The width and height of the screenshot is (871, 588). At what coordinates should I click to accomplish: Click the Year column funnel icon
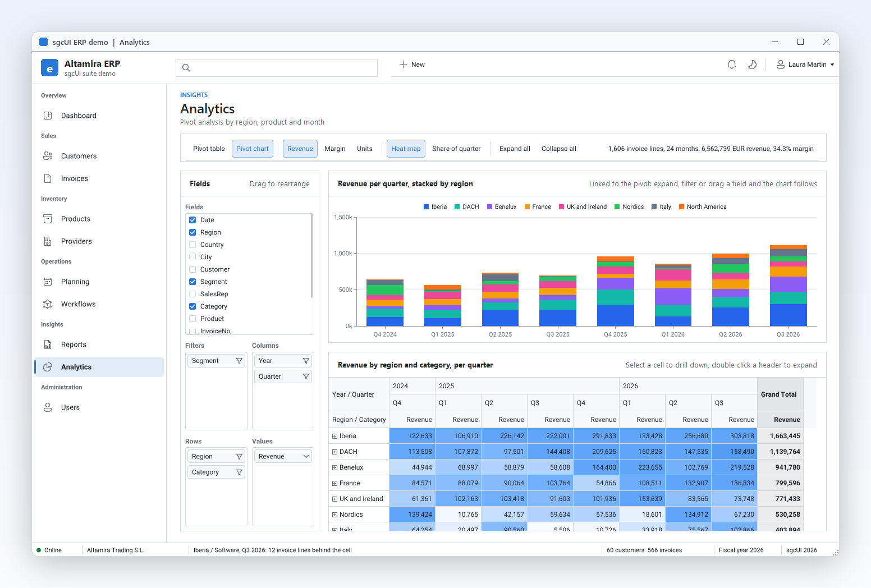pos(306,361)
